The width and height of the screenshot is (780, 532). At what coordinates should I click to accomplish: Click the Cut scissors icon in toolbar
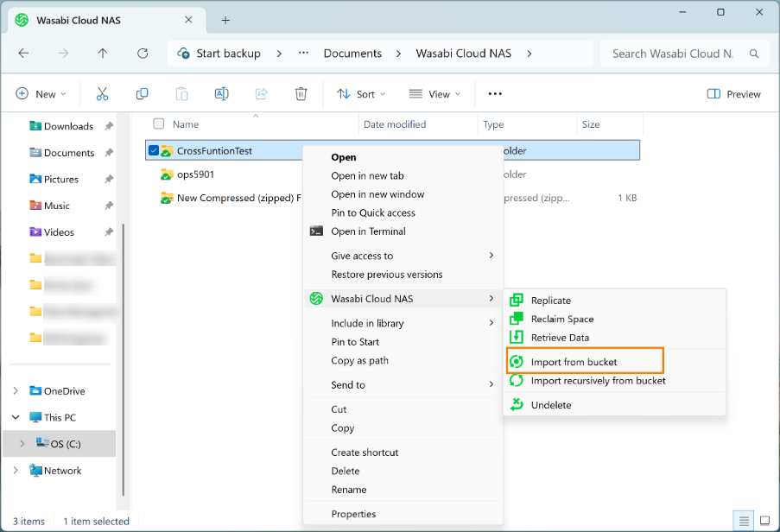[x=102, y=94]
